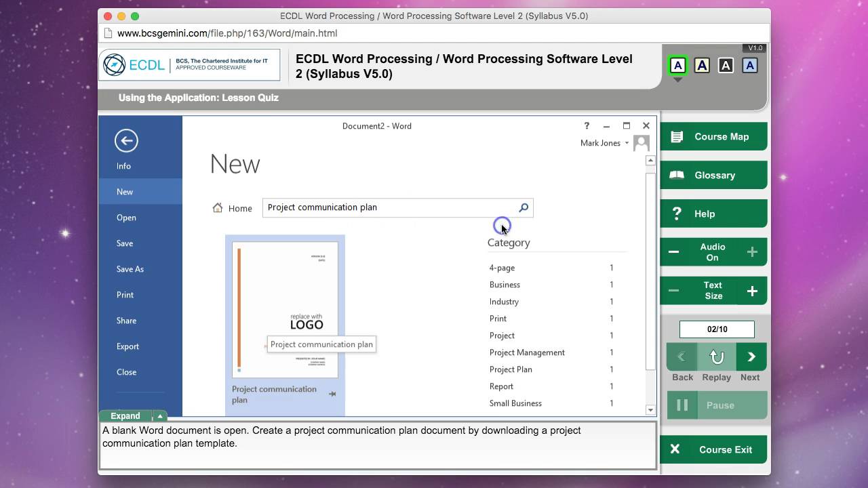This screenshot has height=488, width=868.
Task: Click the Project communication plan template caption
Action: (274, 394)
